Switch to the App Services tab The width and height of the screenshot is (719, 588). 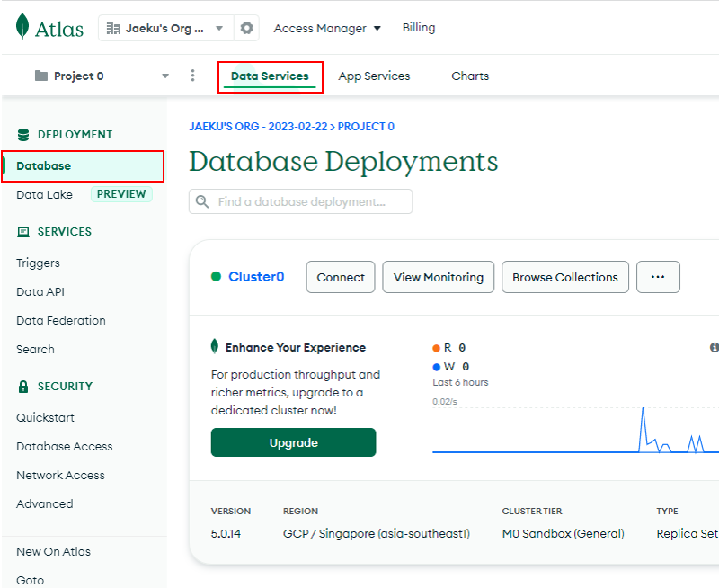(374, 76)
